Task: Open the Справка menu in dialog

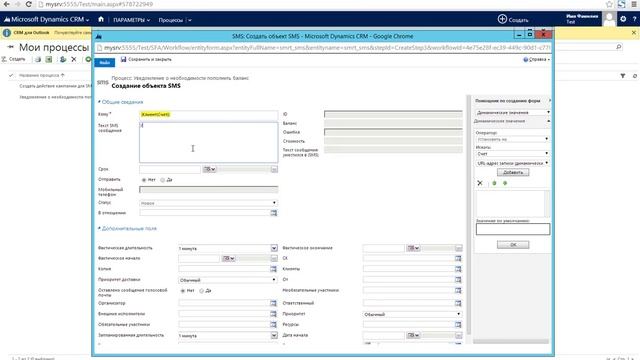Action: (537, 60)
